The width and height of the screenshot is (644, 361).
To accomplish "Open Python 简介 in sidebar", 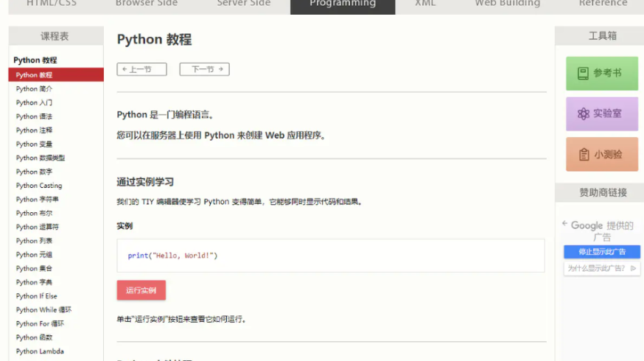I will click(x=34, y=88).
